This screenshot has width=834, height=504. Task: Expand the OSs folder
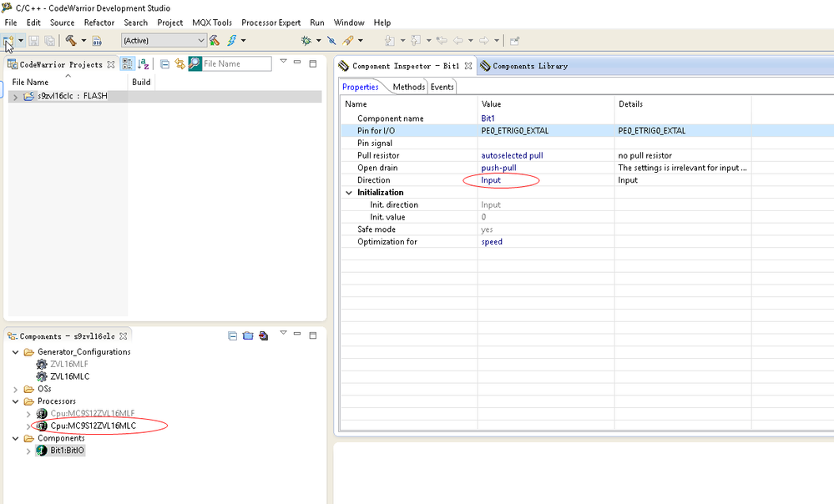(15, 389)
